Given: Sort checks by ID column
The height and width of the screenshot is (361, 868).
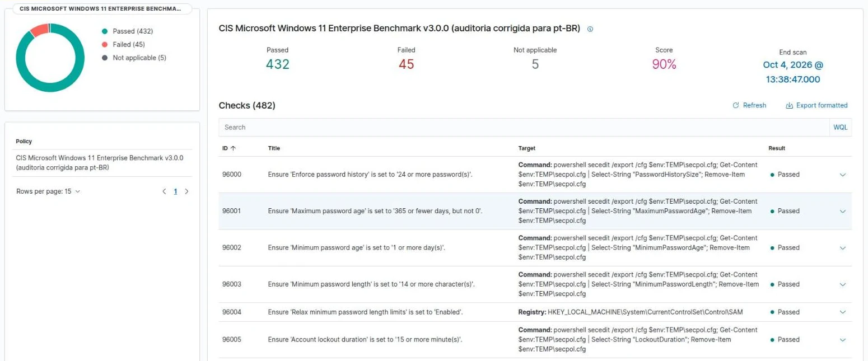Looking at the screenshot, I should 228,148.
